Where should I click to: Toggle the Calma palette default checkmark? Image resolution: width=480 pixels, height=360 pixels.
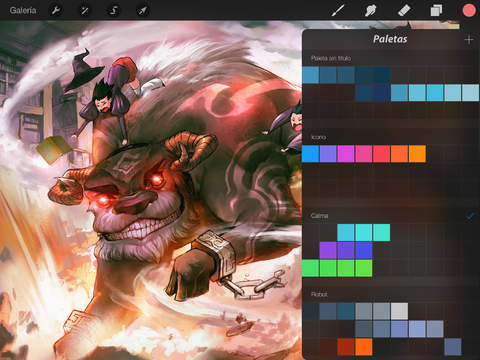coord(470,216)
